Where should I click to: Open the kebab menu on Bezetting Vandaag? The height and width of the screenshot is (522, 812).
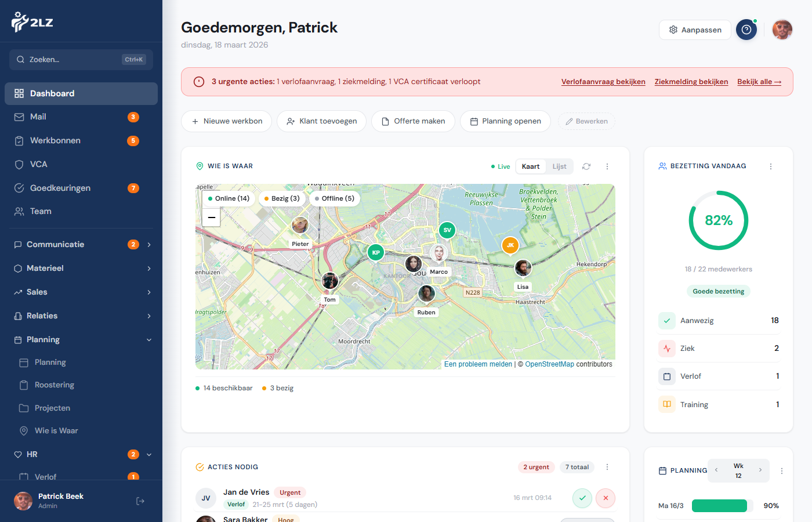click(771, 166)
